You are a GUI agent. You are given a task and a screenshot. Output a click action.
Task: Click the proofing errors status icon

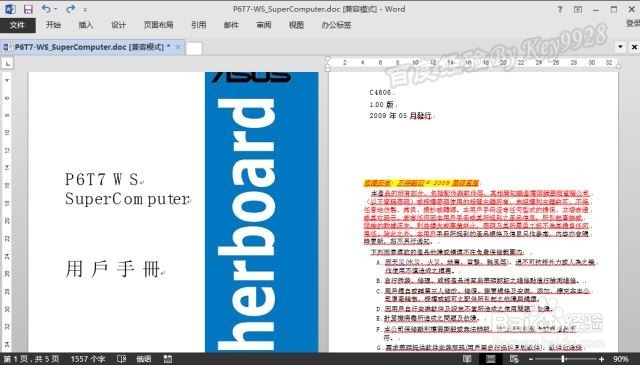pos(122,359)
